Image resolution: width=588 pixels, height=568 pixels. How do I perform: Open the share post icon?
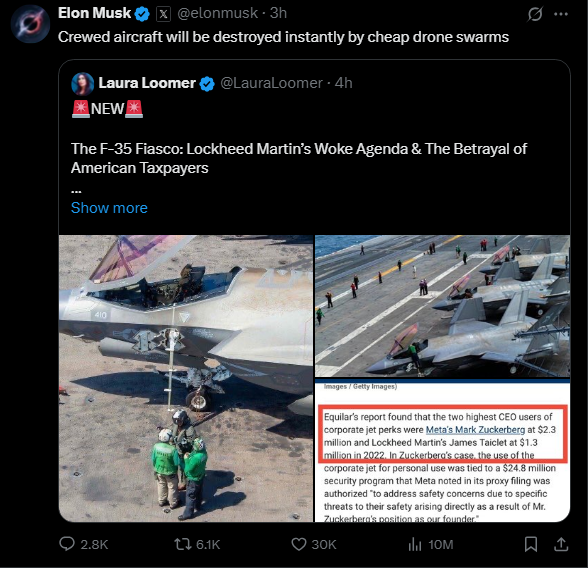click(x=561, y=544)
